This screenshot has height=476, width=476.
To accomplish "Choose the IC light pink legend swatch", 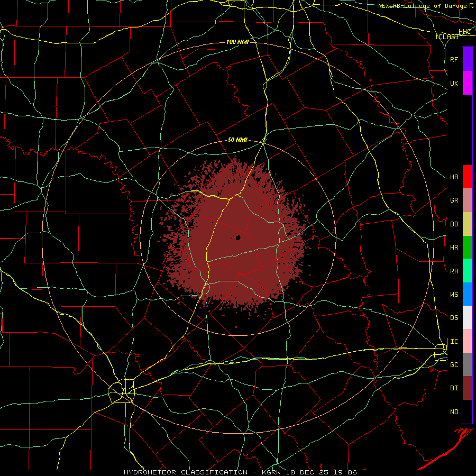I will coord(467,341).
